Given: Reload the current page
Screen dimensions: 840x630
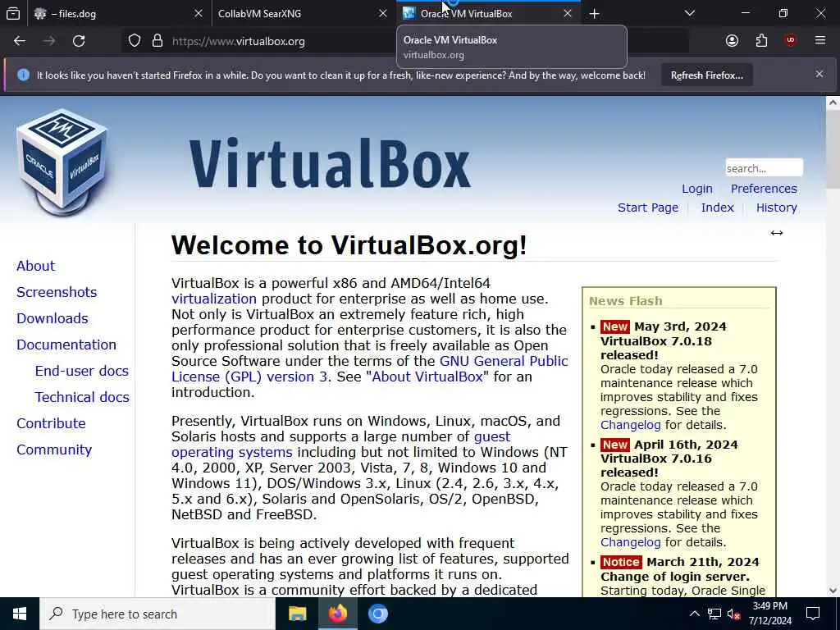Looking at the screenshot, I should tap(79, 41).
